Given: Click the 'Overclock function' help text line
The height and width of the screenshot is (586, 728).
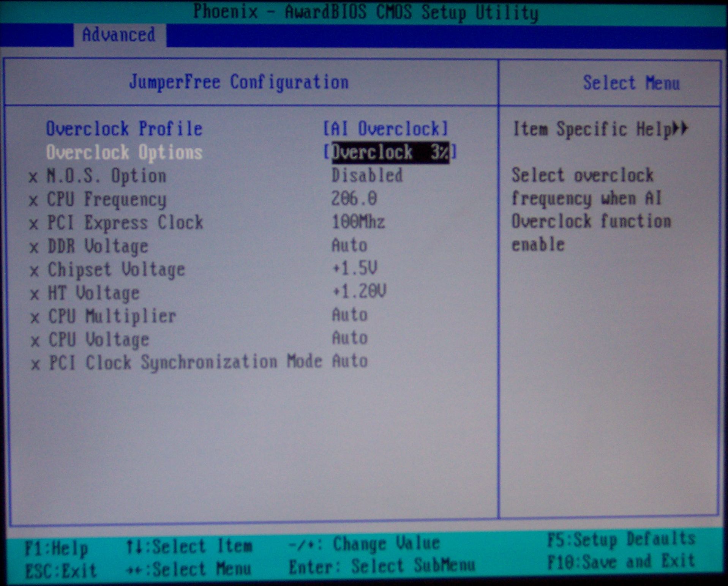Looking at the screenshot, I should (x=591, y=222).
